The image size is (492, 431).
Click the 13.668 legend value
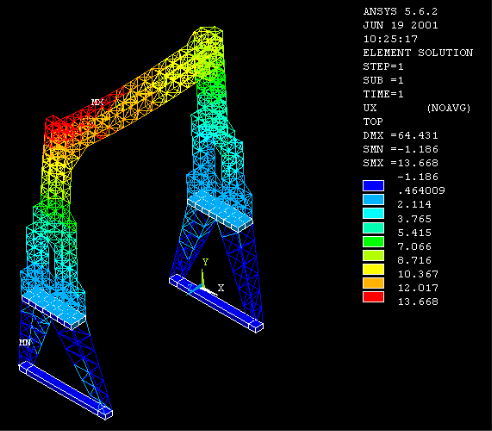[418, 302]
